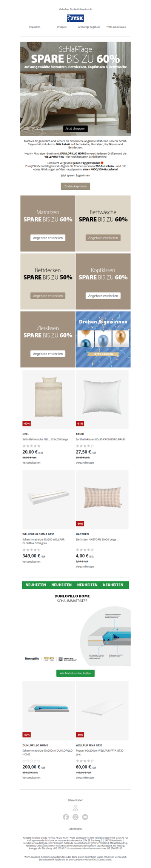Click the Jetzt shoppen banner button

tap(75, 129)
